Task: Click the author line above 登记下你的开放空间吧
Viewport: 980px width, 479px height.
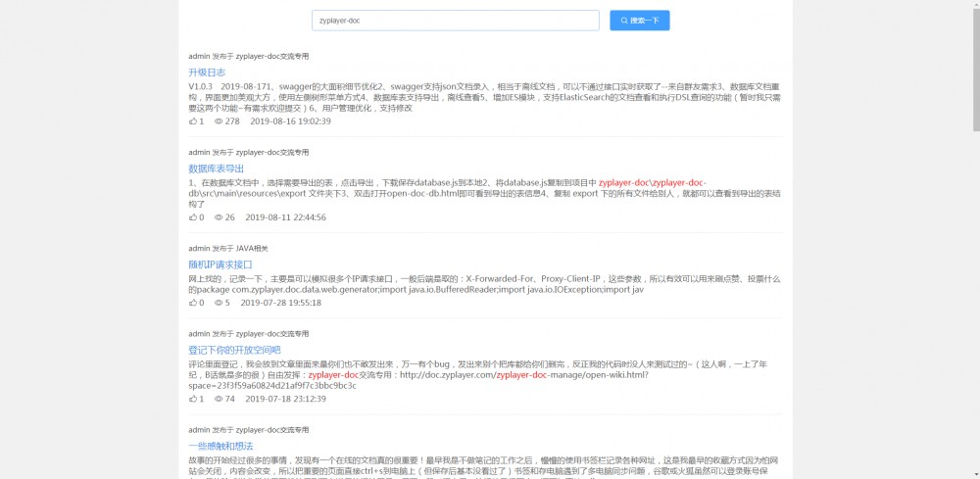Action: (x=249, y=333)
